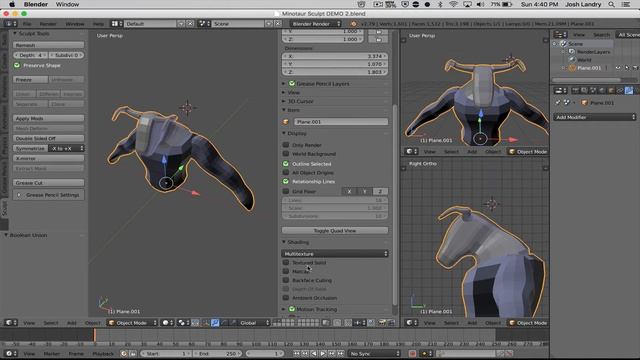Enable the Backface Culling checkbox
Image resolution: width=640 pixels, height=360 pixels.
[x=286, y=280]
